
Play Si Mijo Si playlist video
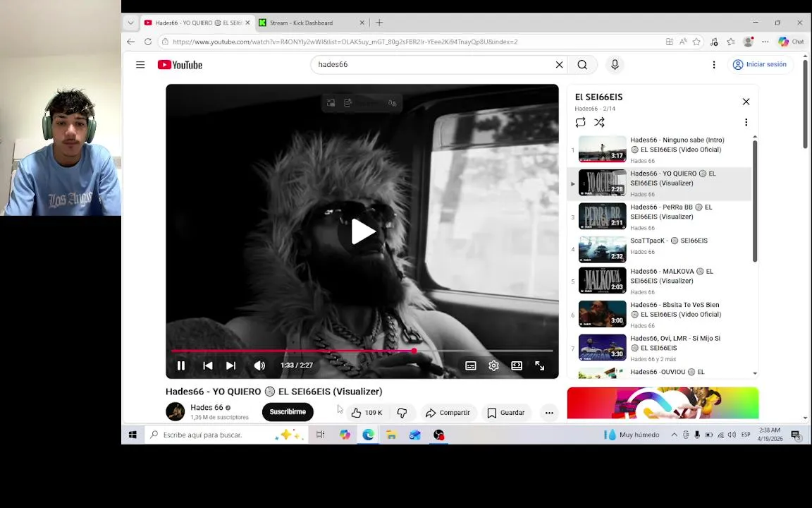(x=659, y=348)
